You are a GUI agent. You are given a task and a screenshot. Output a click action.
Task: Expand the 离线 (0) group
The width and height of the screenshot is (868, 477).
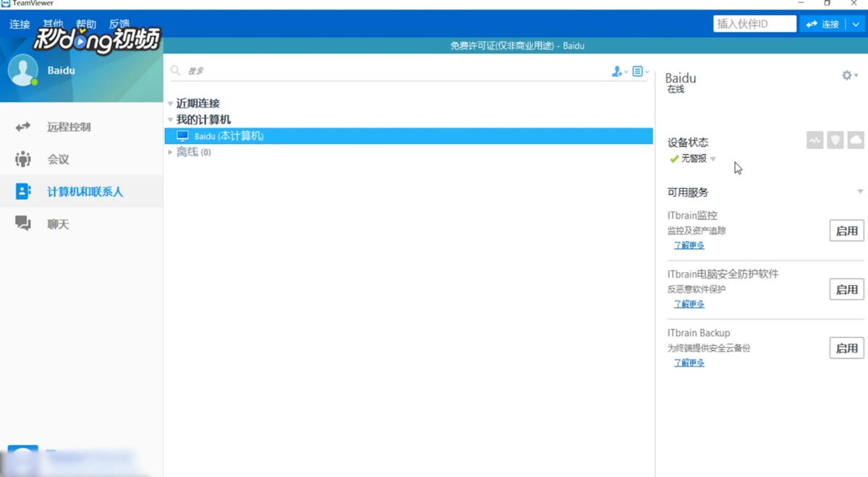coord(171,152)
